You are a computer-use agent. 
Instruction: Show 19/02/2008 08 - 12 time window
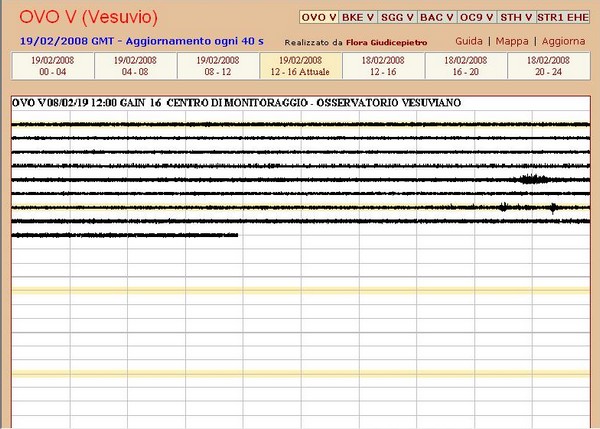(x=218, y=66)
